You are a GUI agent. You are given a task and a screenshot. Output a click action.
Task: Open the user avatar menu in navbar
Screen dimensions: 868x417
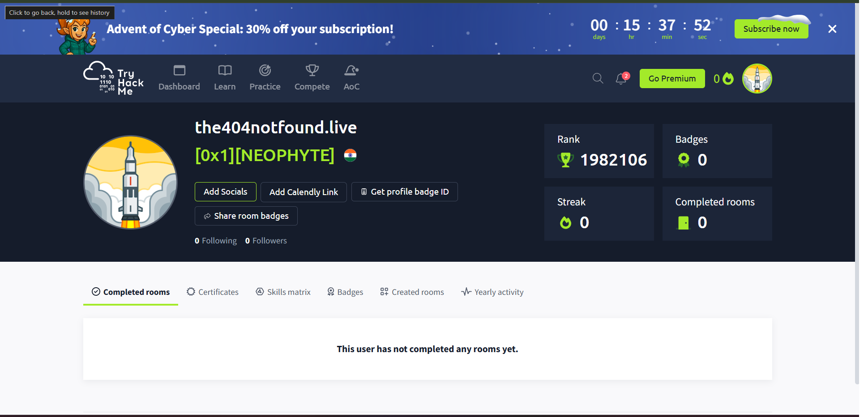757,78
